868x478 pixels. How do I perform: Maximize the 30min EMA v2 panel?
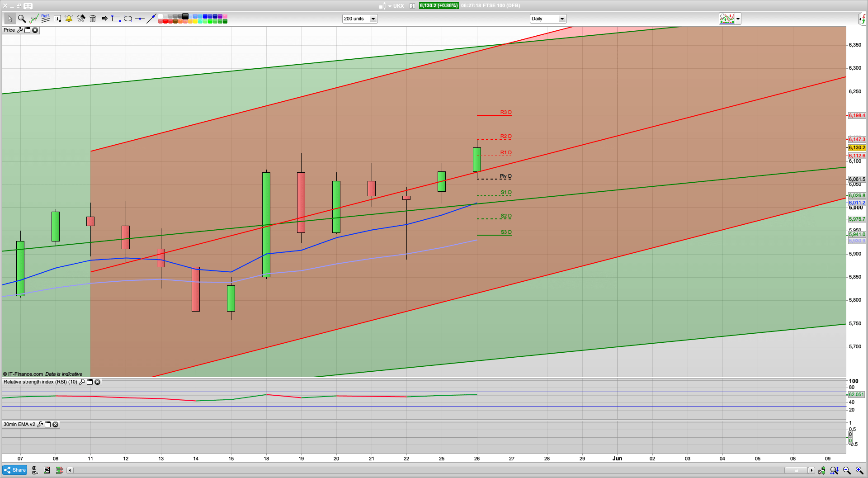(x=47, y=425)
